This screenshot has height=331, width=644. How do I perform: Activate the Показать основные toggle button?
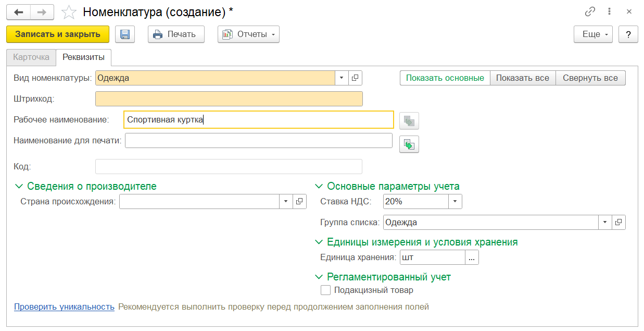point(445,78)
